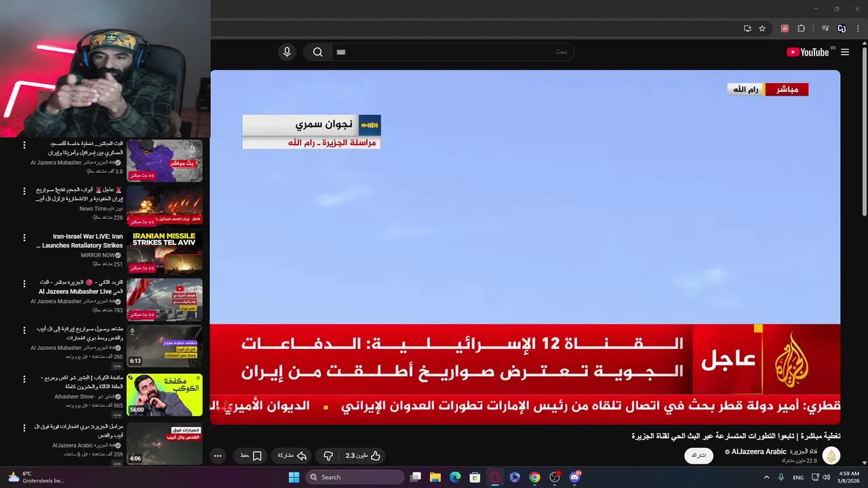
Task: Open the YouTube hamburger guide menu
Action: click(x=845, y=52)
